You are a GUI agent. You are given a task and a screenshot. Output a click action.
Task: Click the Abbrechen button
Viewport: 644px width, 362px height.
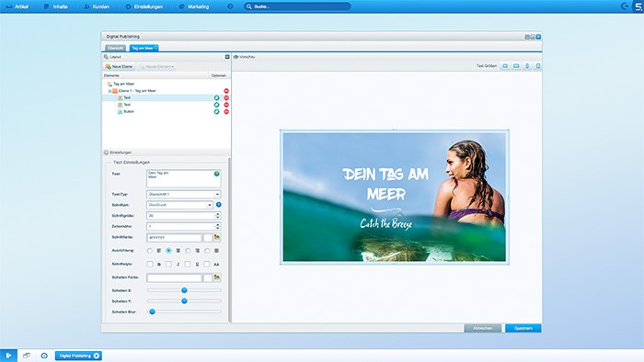tap(483, 328)
